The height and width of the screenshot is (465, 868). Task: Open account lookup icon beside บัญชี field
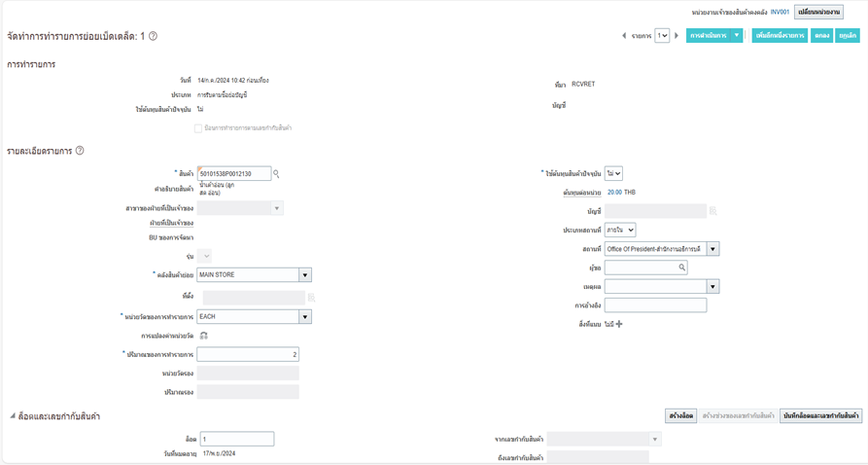tap(713, 211)
